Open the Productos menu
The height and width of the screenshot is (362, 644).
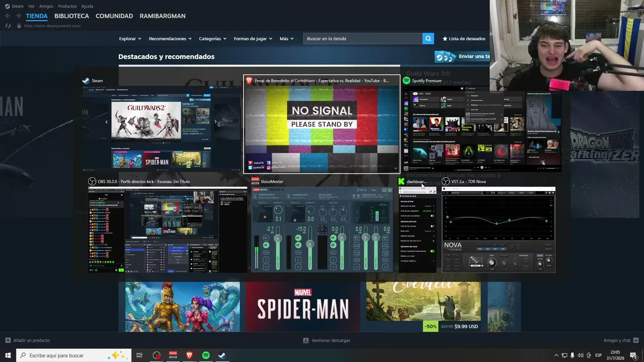click(x=67, y=6)
